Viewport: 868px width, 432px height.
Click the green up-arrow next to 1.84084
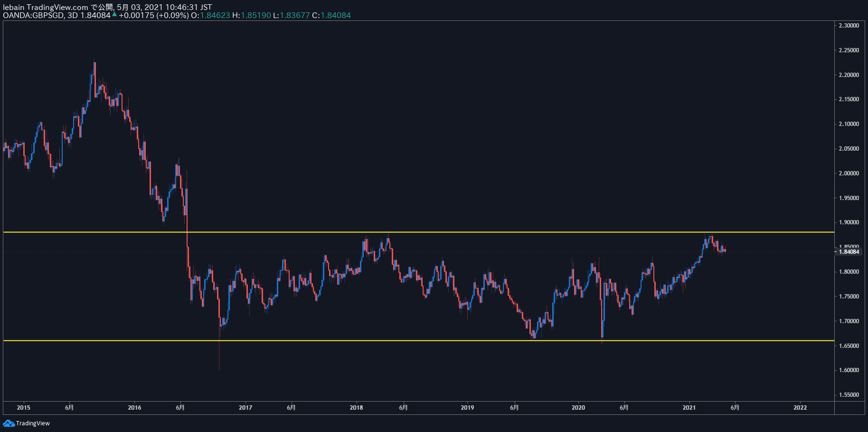114,14
